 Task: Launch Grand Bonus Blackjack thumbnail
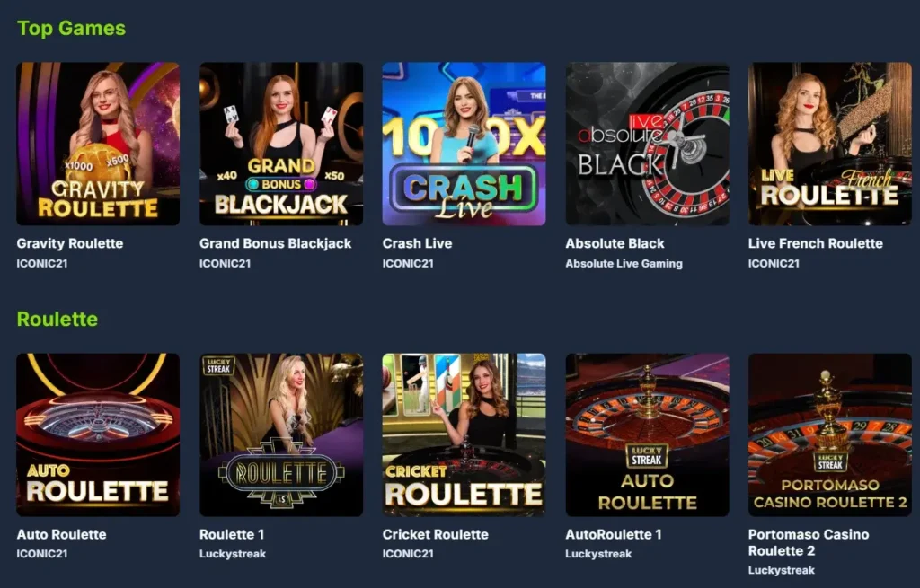click(x=281, y=144)
